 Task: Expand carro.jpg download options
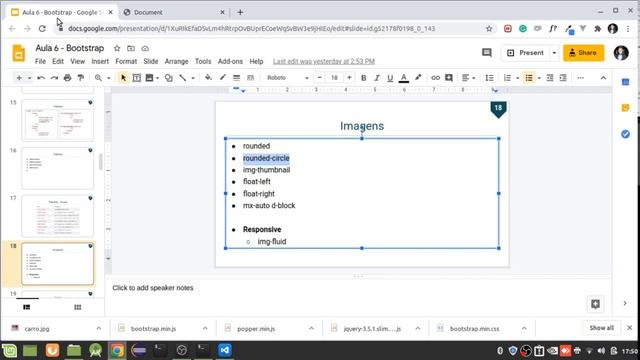[99, 329]
